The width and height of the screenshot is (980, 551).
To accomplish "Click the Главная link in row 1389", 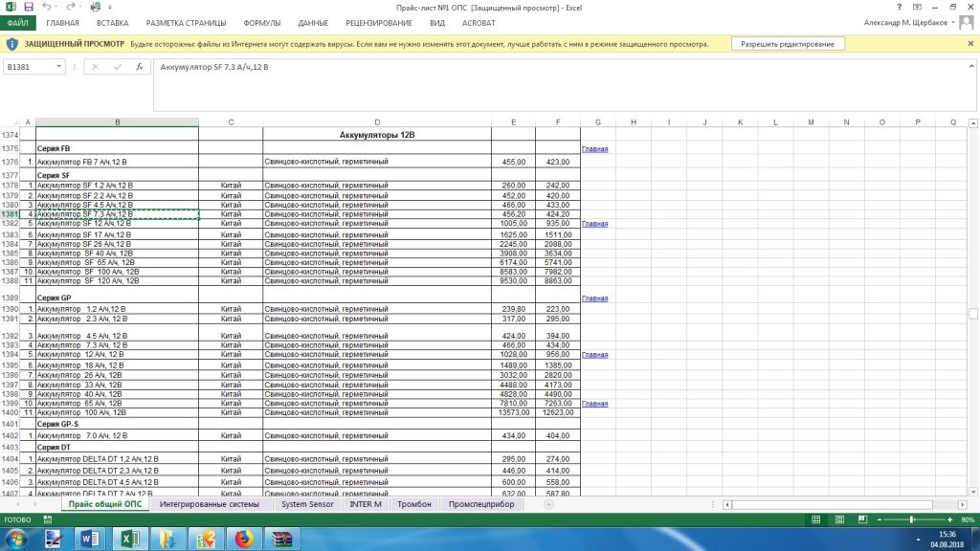I will pos(595,298).
